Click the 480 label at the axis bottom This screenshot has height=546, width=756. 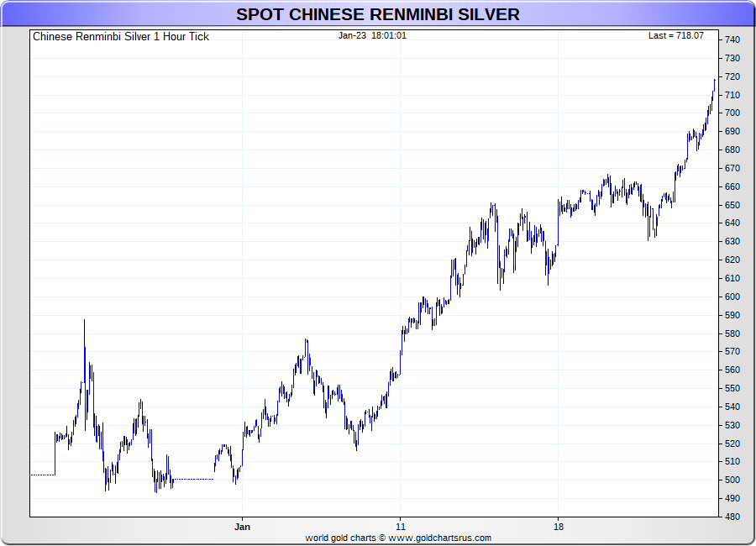pos(732,517)
